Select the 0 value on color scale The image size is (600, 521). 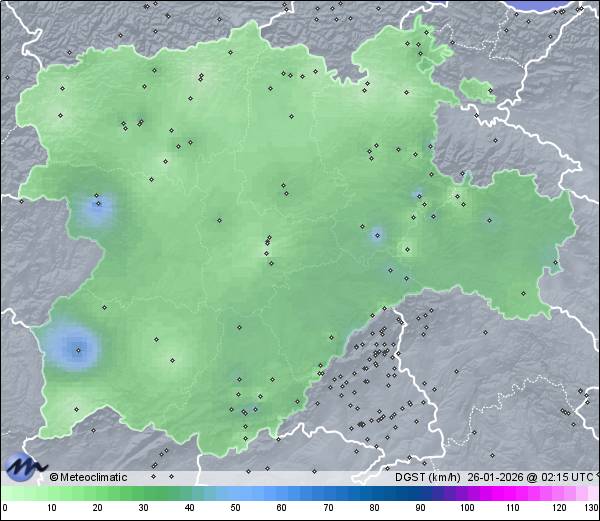click(x=5, y=507)
